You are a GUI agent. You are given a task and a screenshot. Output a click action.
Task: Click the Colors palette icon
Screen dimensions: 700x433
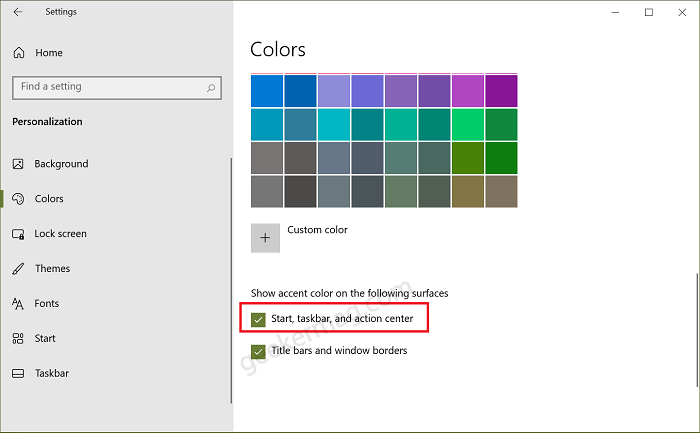(18, 199)
